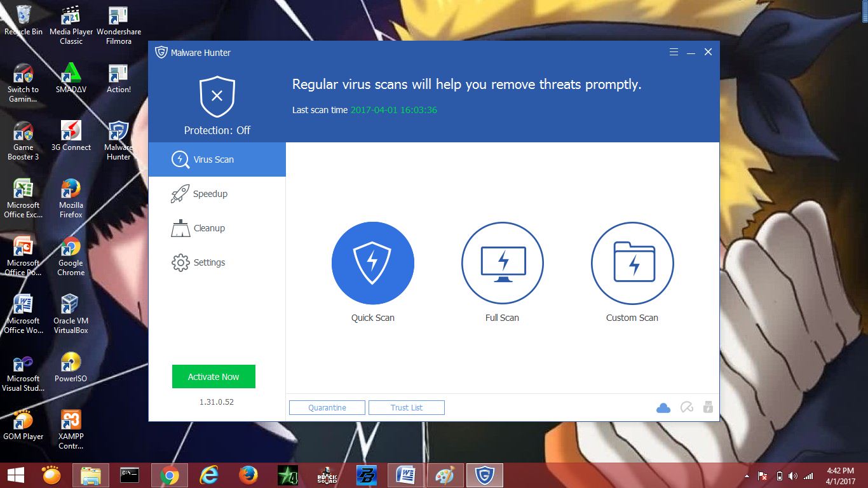Open Settings via the gear icon
The height and width of the screenshot is (488, 868).
click(180, 262)
